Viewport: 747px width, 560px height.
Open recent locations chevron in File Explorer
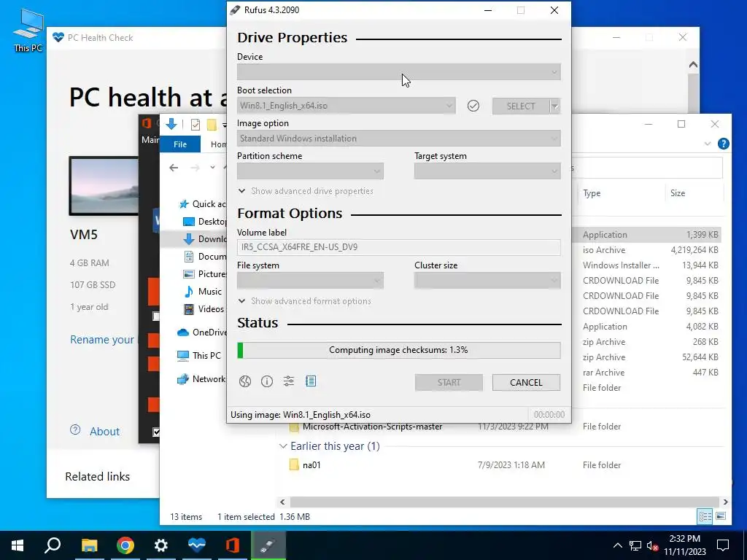(212, 167)
